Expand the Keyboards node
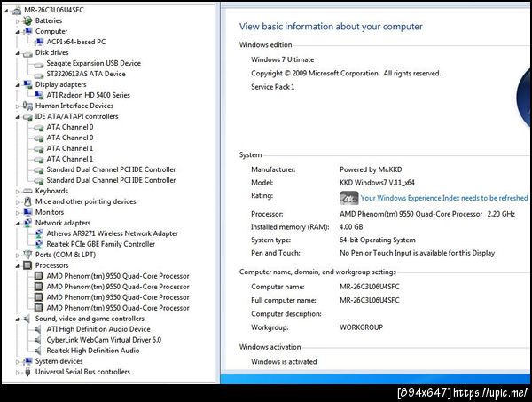Image resolution: width=532 pixels, height=402 pixels. (x=18, y=191)
